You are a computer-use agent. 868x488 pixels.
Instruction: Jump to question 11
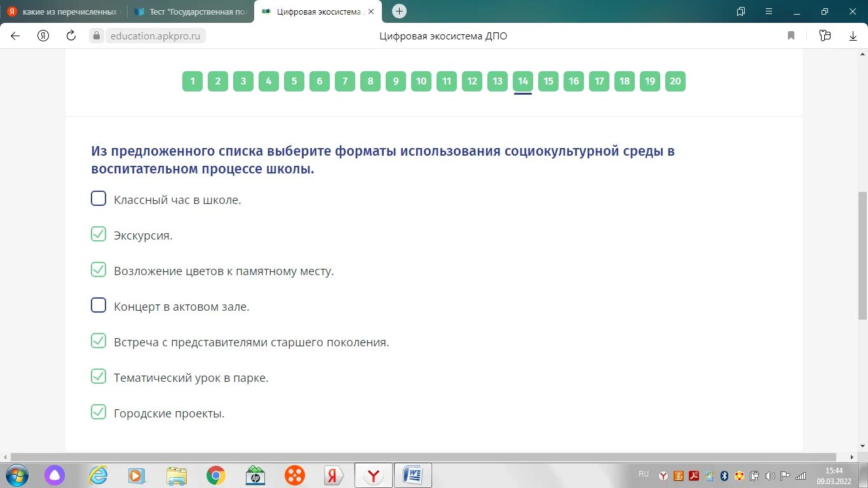pos(447,81)
